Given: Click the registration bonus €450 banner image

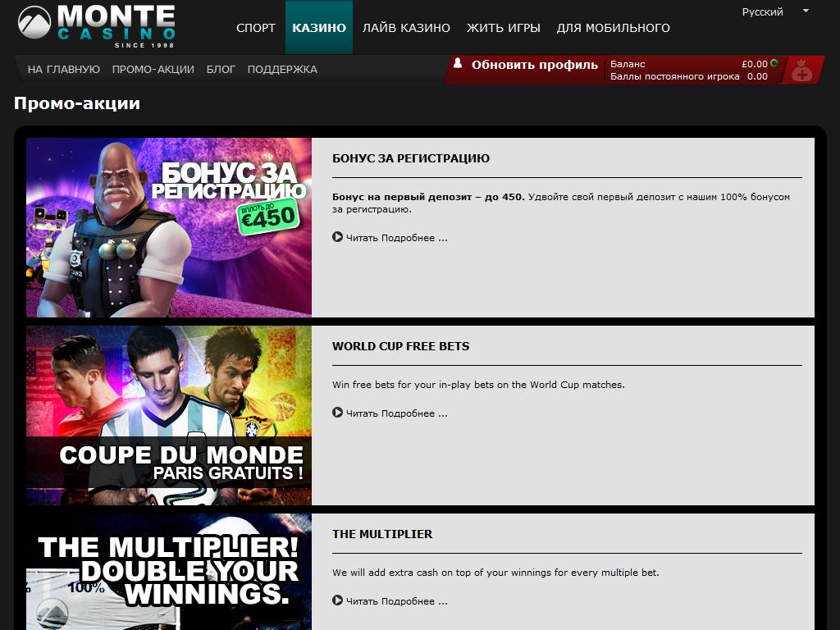Looking at the screenshot, I should (x=169, y=227).
